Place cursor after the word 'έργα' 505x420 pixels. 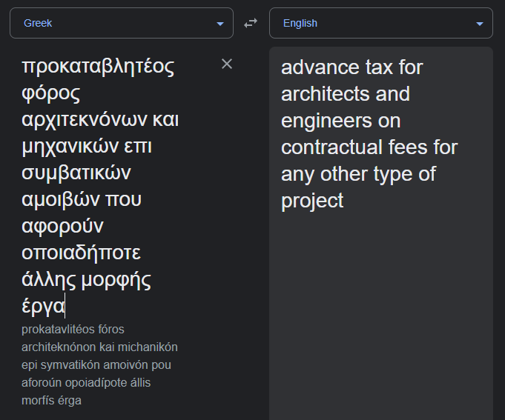65,306
